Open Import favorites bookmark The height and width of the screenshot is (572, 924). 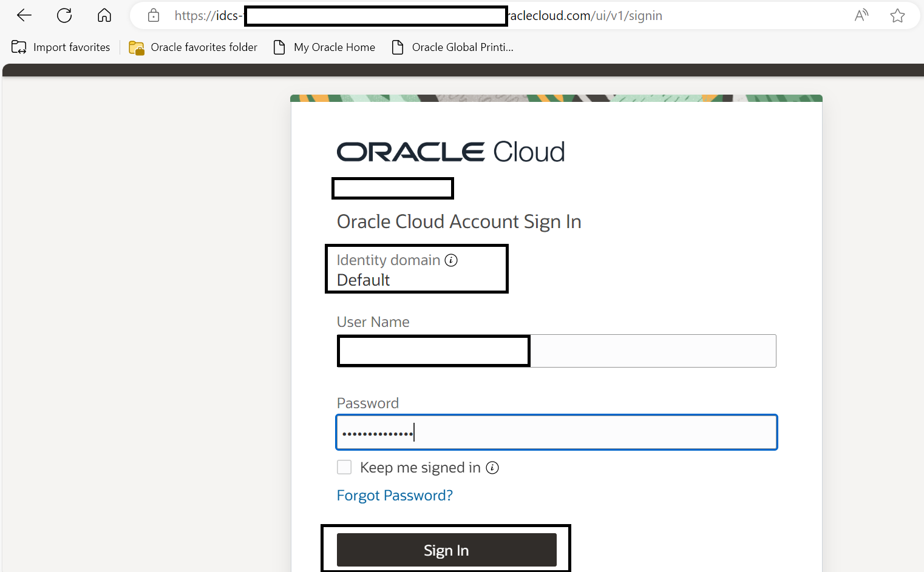pyautogui.click(x=61, y=47)
